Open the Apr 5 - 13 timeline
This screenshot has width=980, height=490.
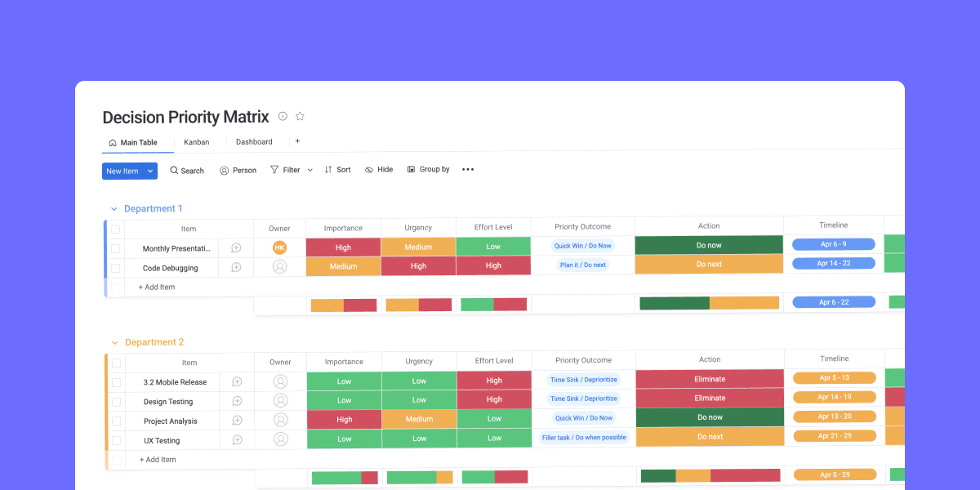(x=835, y=377)
